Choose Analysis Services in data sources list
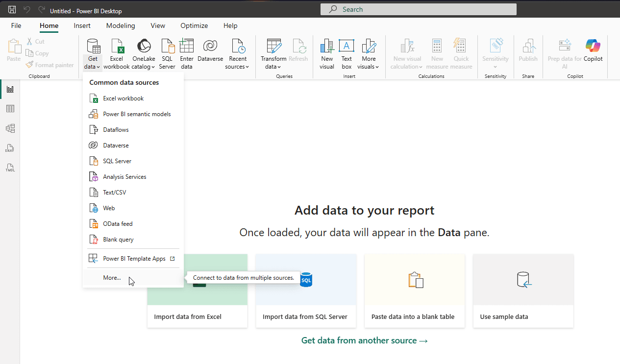The image size is (620, 364). point(133,177)
